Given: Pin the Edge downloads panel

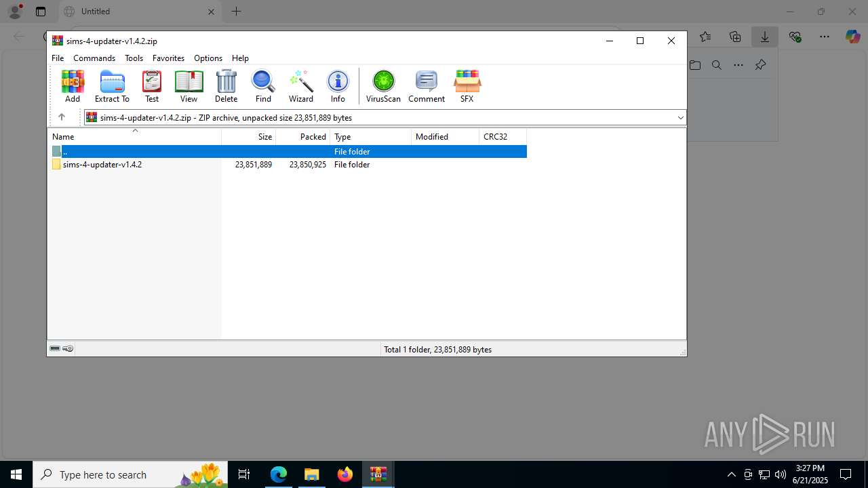Looking at the screenshot, I should pos(760,65).
